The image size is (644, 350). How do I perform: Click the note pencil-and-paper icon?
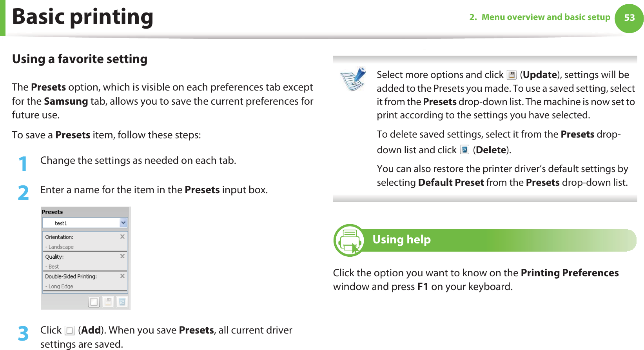tap(354, 79)
